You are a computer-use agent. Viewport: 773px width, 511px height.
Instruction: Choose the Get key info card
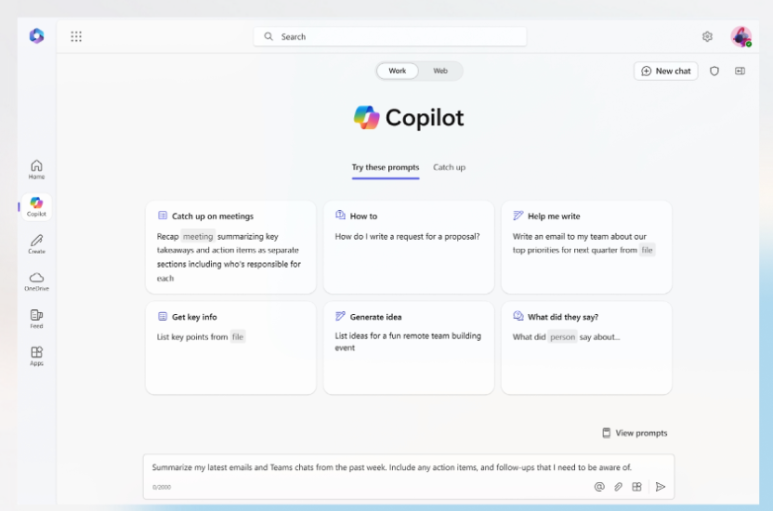coord(231,348)
